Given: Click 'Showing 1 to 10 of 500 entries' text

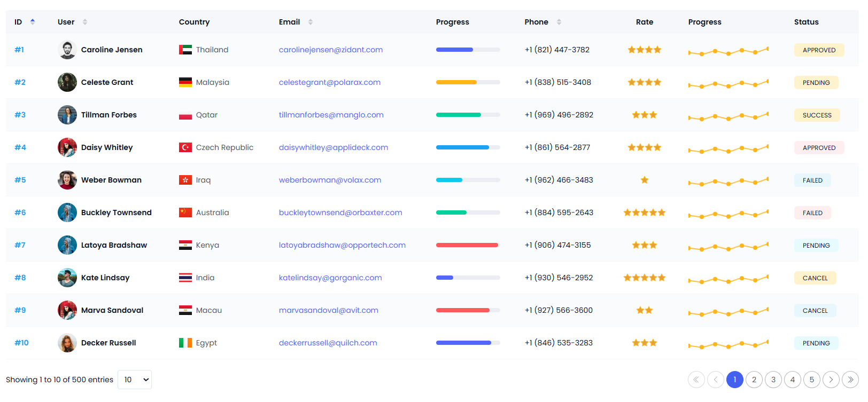Looking at the screenshot, I should pyautogui.click(x=59, y=380).
